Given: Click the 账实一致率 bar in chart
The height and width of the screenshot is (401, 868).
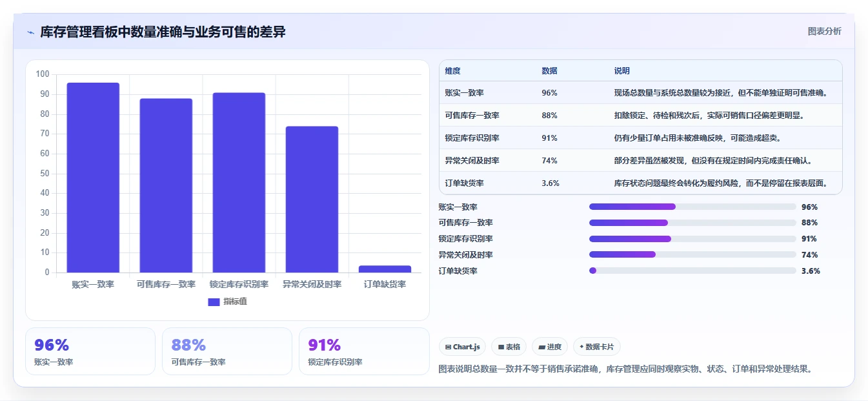Looking at the screenshot, I should tap(93, 178).
